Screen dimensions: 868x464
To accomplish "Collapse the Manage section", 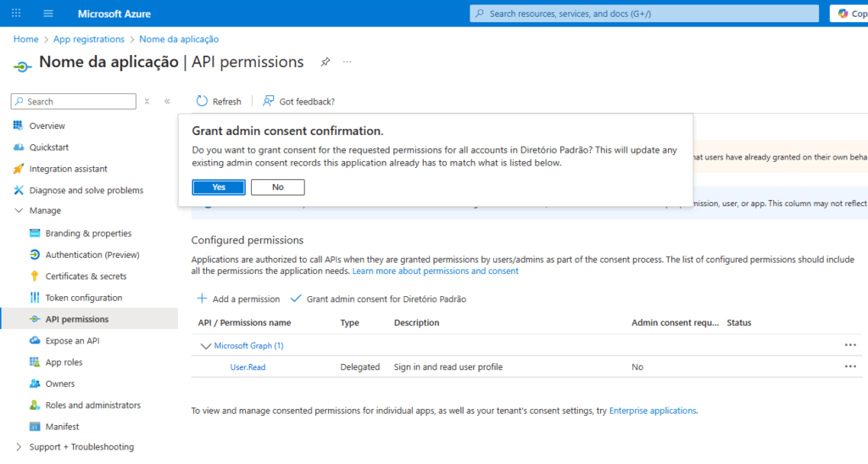I will (19, 210).
